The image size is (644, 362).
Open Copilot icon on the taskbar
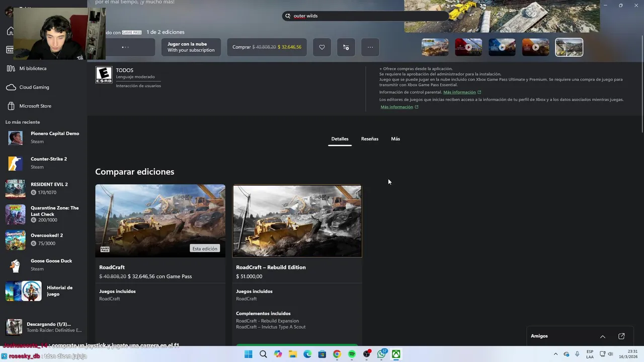pos(278,354)
